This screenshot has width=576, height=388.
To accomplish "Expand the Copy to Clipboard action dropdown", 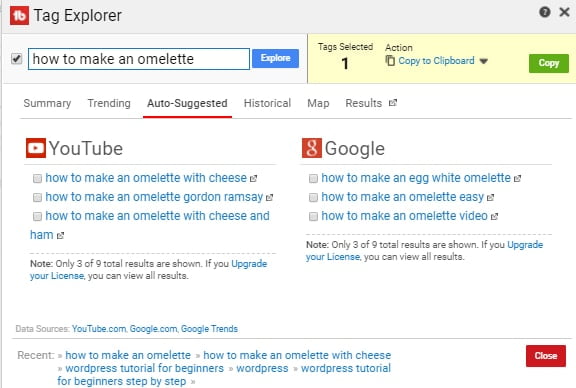I will (483, 61).
